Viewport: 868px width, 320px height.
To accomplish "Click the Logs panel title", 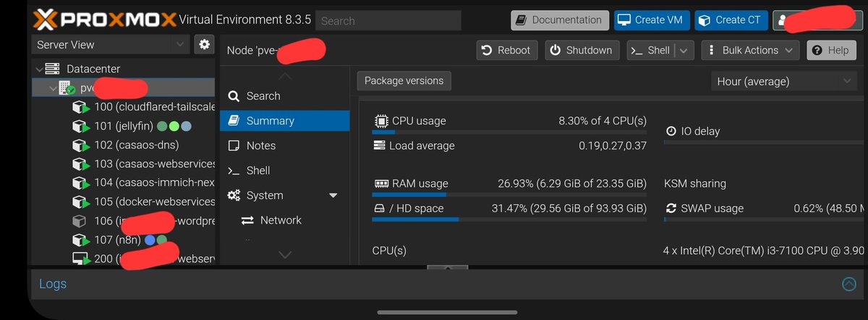I will tap(53, 284).
